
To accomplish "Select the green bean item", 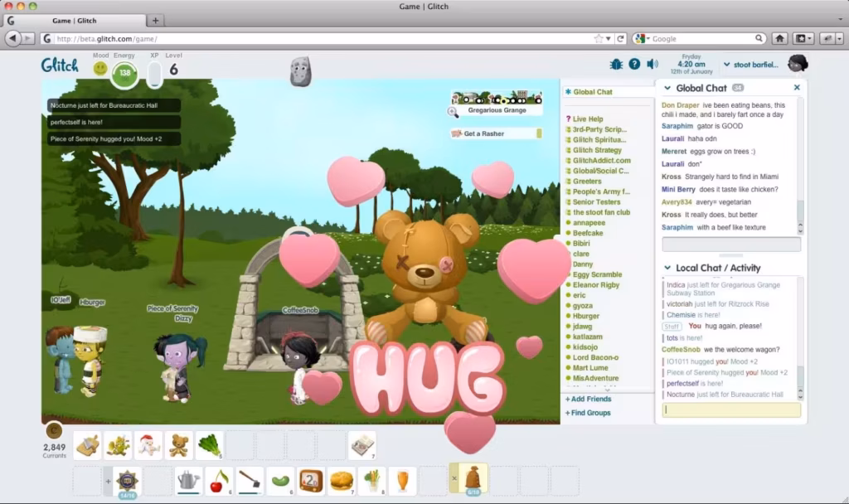I will pos(280,481).
